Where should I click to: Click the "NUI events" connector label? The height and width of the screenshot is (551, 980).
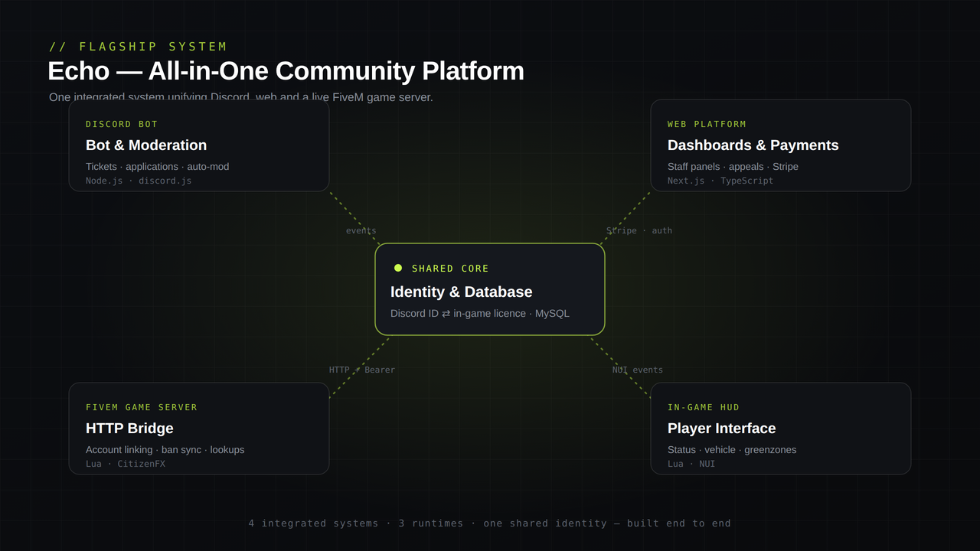pyautogui.click(x=638, y=370)
